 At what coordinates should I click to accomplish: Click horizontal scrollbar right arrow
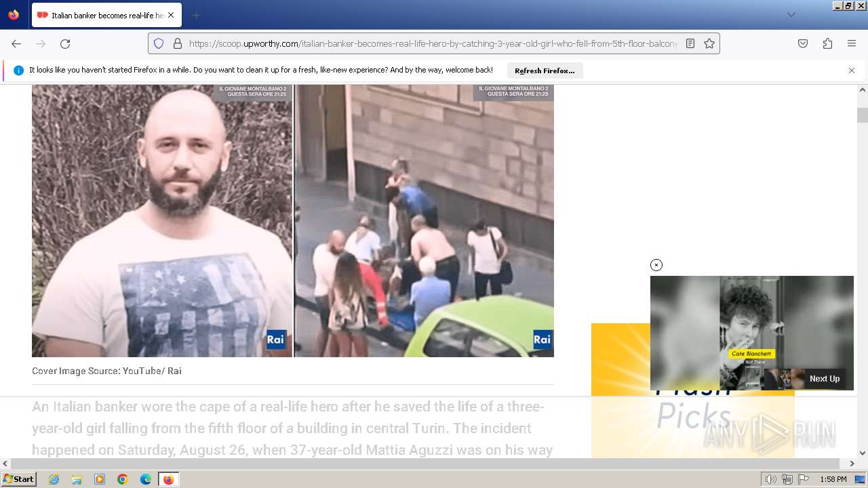(852, 464)
